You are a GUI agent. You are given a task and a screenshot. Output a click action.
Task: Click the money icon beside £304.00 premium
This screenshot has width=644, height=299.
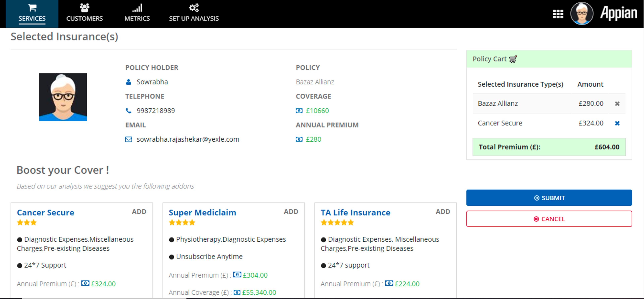tap(237, 274)
